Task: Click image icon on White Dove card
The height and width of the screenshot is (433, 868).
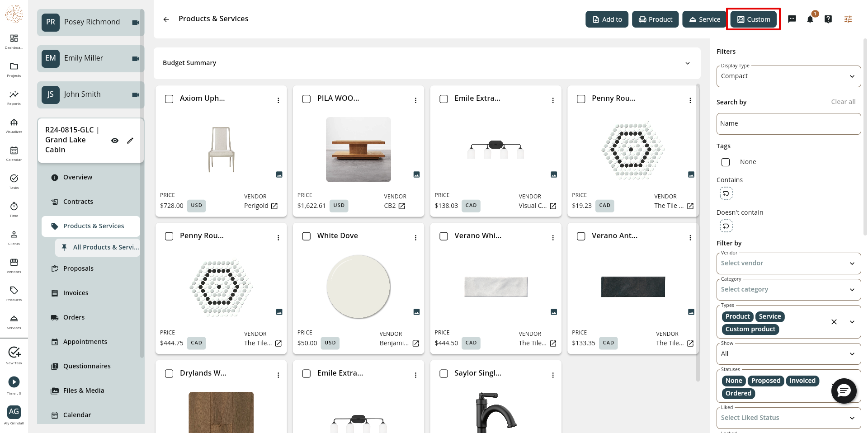Action: 417,312
